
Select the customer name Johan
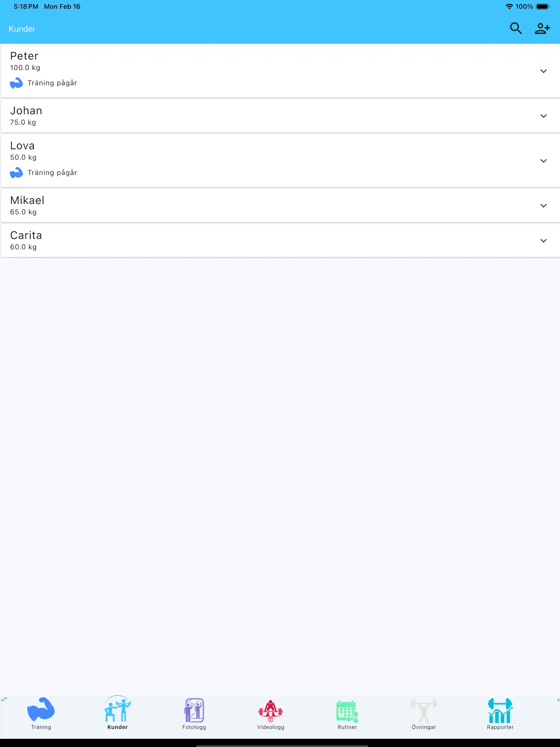click(26, 111)
